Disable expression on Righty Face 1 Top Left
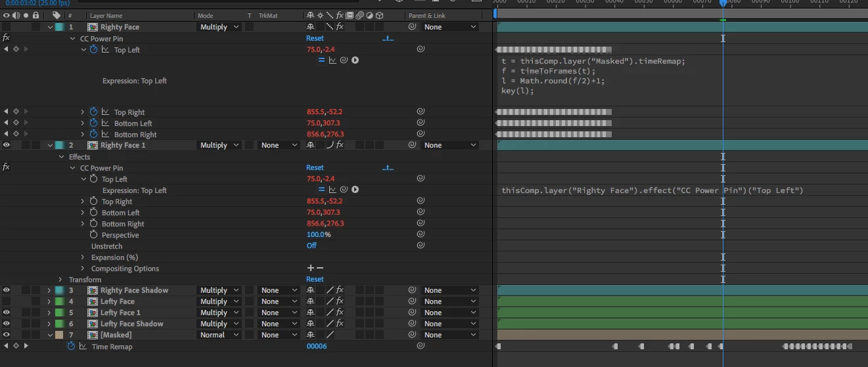The image size is (868, 367). [x=321, y=190]
